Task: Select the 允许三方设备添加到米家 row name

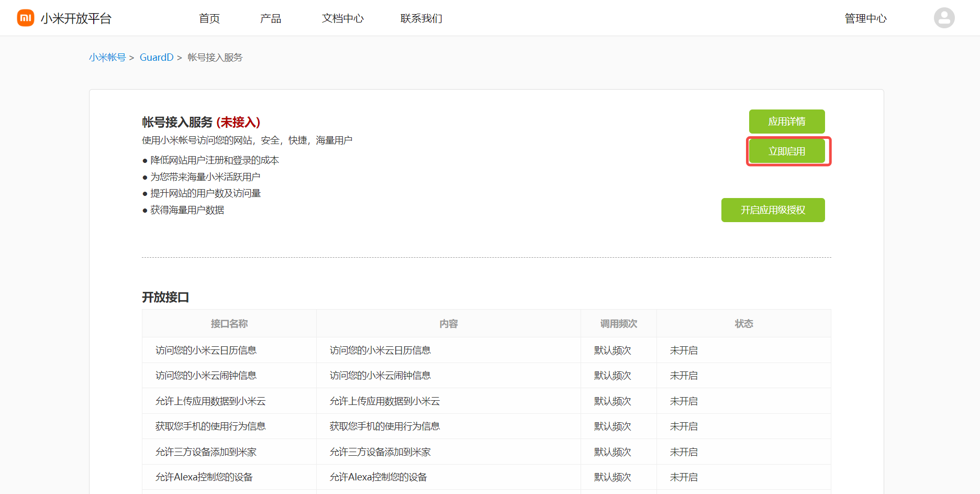Action: click(206, 452)
